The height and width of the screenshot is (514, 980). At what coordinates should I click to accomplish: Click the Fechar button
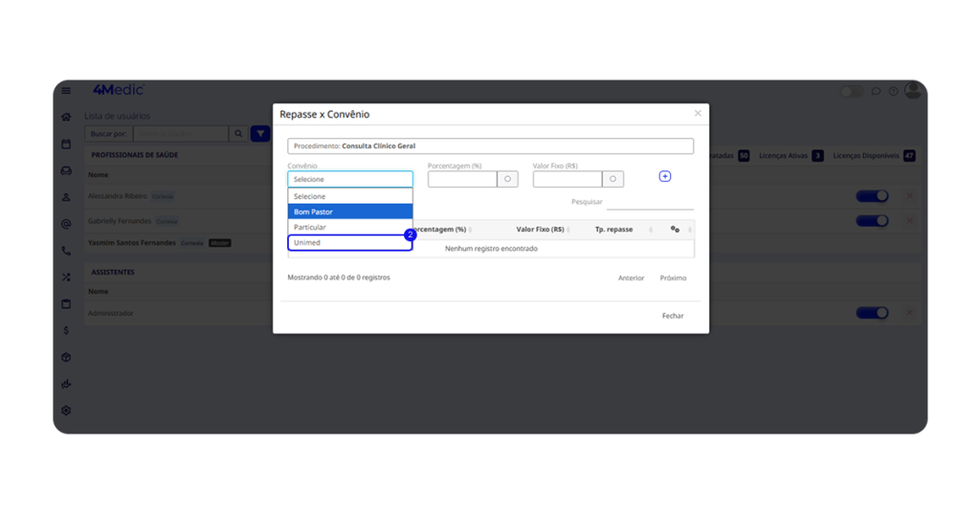tap(673, 316)
